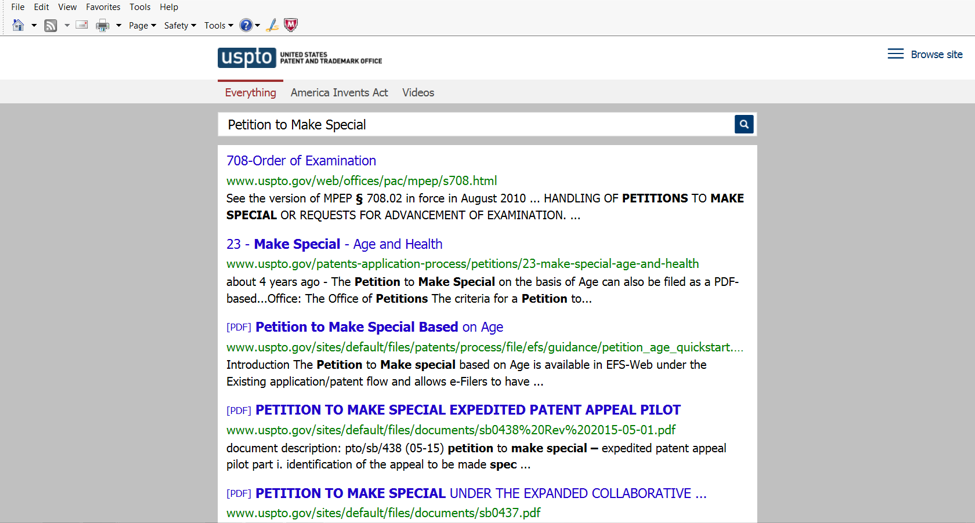Open the Tools dropdown in the command bar

(218, 25)
